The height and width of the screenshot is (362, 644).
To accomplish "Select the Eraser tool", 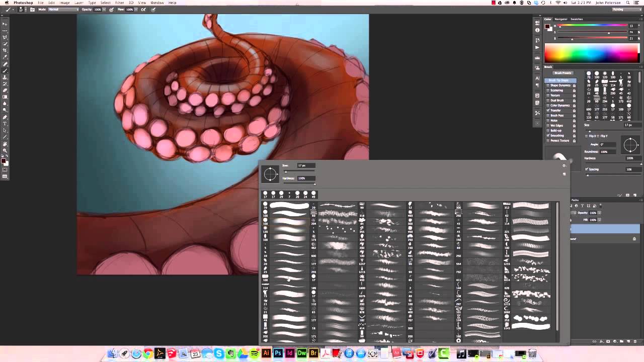I will tap(6, 90).
